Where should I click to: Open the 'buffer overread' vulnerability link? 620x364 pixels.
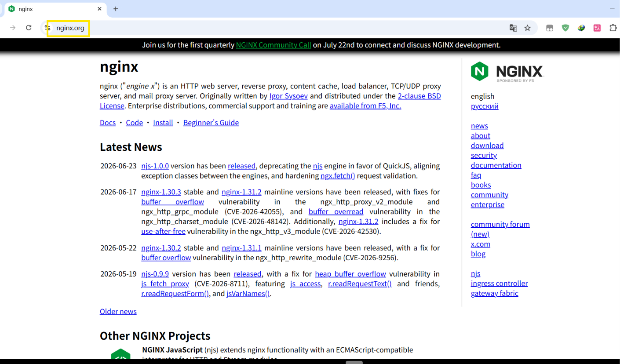coord(336,211)
